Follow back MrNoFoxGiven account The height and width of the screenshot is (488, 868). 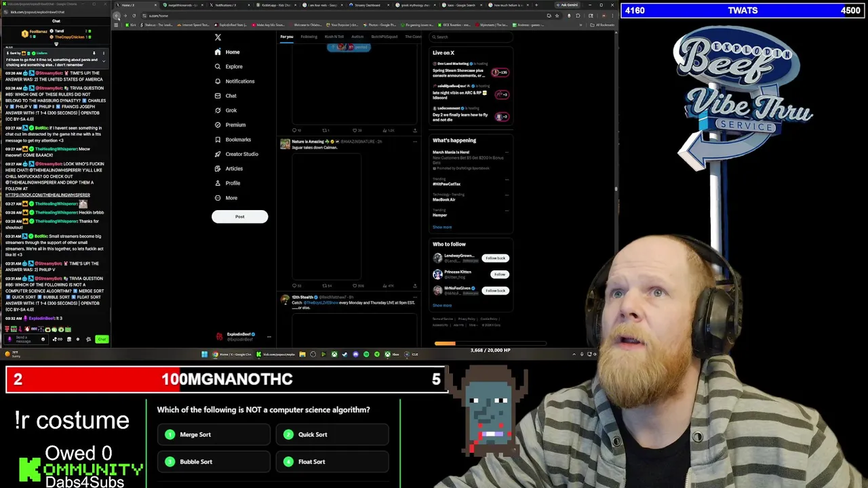495,291
